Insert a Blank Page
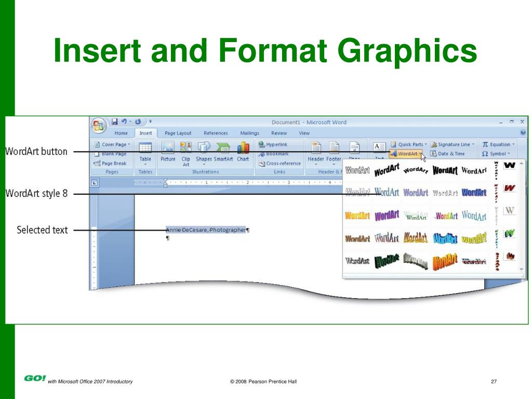The image size is (532, 399). coord(110,154)
